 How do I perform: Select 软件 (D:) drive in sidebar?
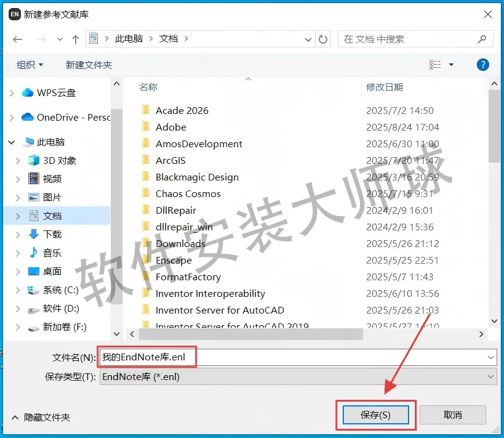click(x=54, y=309)
